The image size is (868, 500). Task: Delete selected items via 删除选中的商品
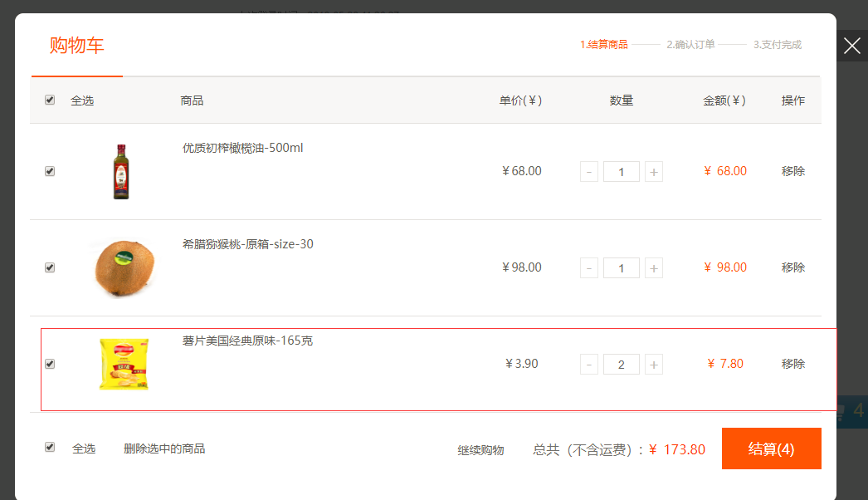click(164, 449)
